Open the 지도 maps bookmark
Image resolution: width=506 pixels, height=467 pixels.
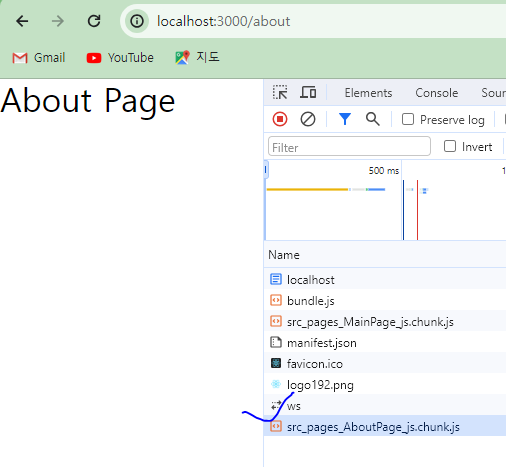pyautogui.click(x=197, y=57)
